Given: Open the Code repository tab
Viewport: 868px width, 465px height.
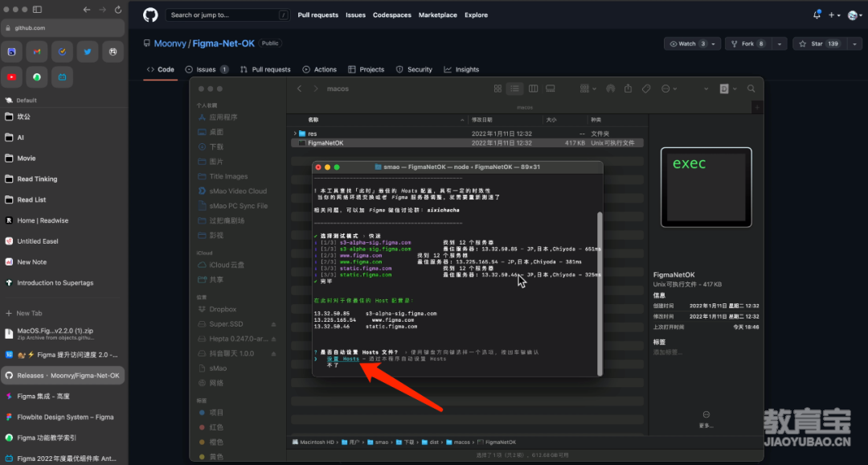Looking at the screenshot, I should 161,69.
